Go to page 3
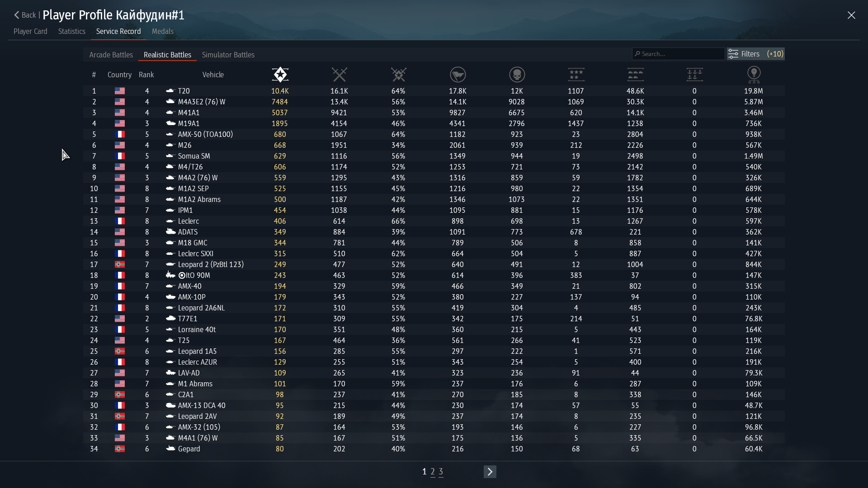Image resolution: width=868 pixels, height=488 pixels. 441,472
